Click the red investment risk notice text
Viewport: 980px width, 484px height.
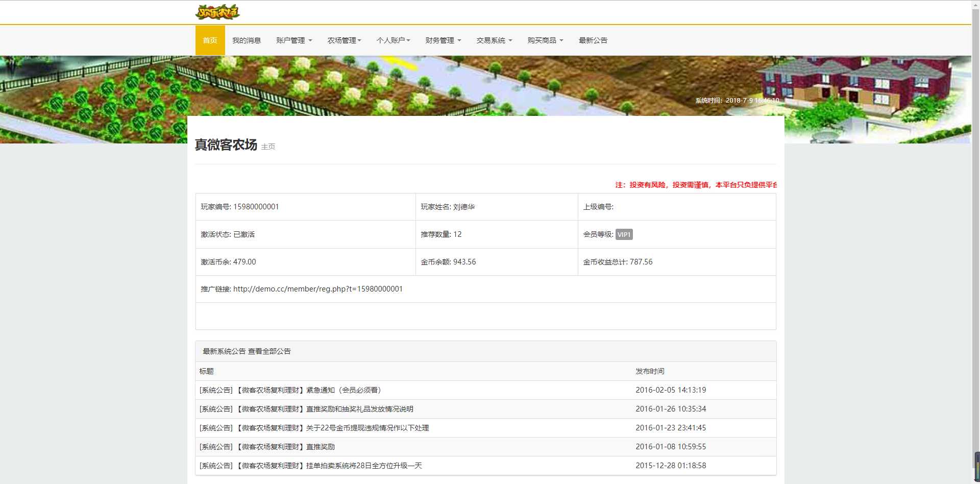point(696,185)
